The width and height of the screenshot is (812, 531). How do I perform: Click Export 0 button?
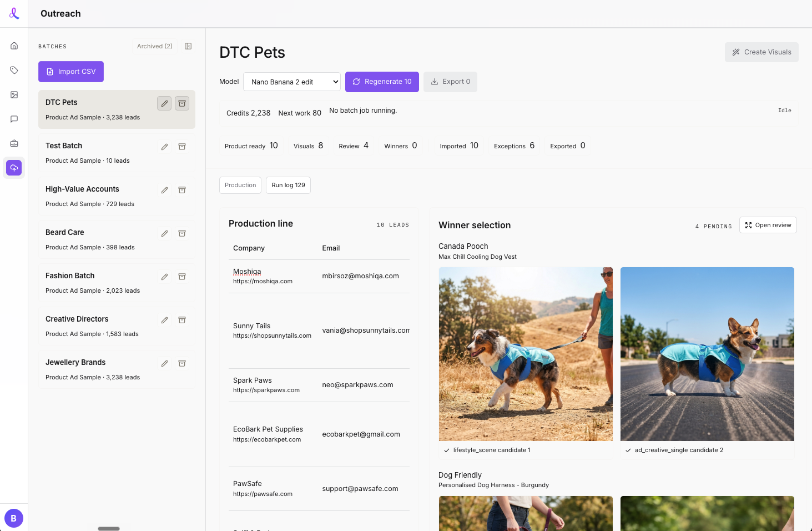(x=450, y=82)
